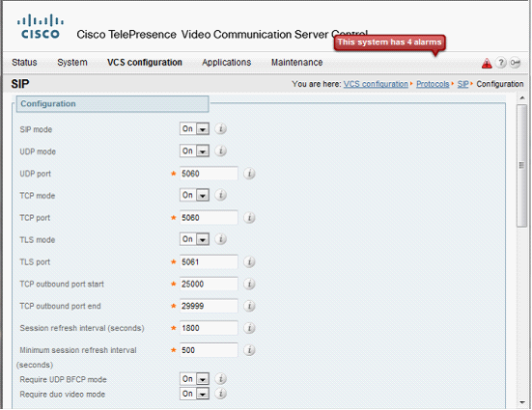Click the Minimum session refresh interval field
This screenshot has height=410, width=532.
pyautogui.click(x=209, y=350)
